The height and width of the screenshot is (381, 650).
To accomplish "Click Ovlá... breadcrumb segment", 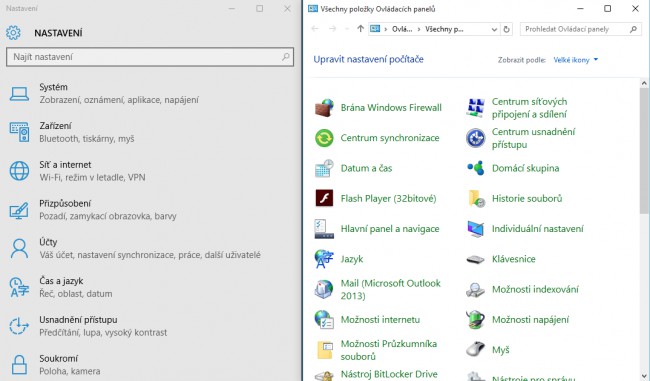I will [402, 29].
